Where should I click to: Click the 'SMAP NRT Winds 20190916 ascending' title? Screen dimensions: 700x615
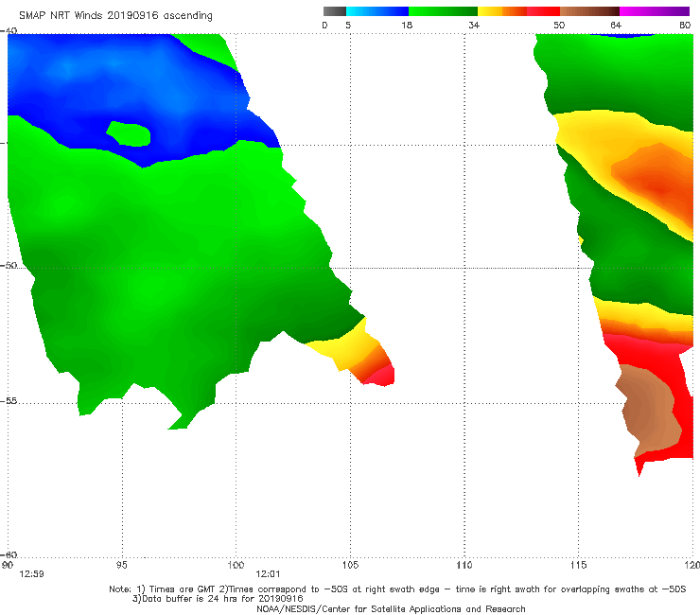[115, 15]
